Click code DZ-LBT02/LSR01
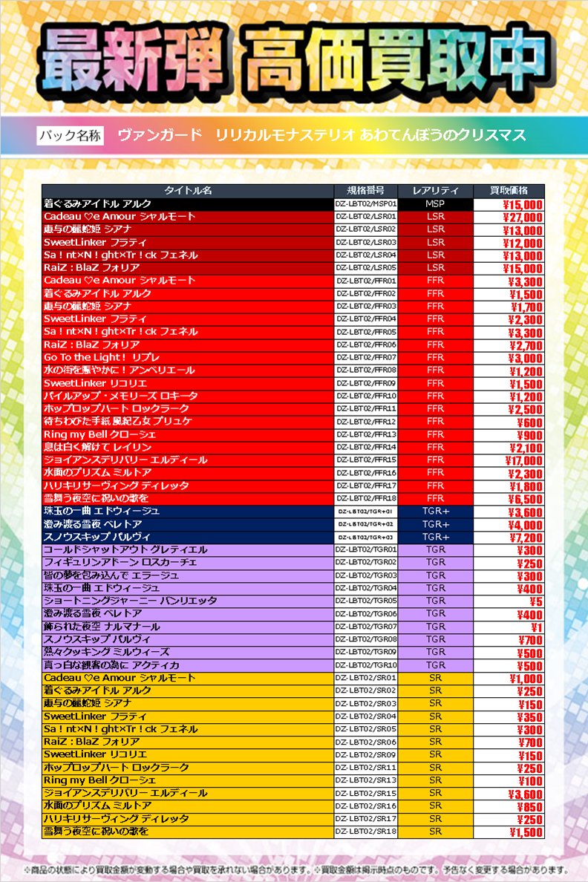 pyautogui.click(x=366, y=217)
